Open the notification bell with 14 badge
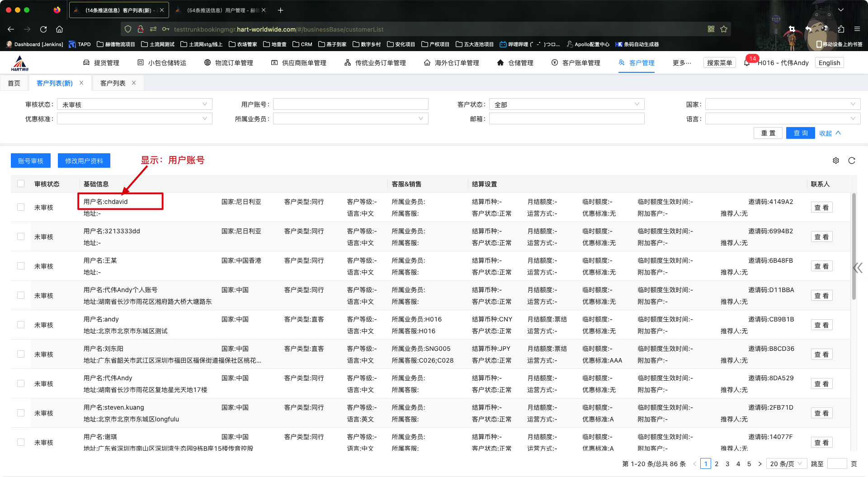Image resolution: width=868 pixels, height=477 pixels. [x=747, y=63]
